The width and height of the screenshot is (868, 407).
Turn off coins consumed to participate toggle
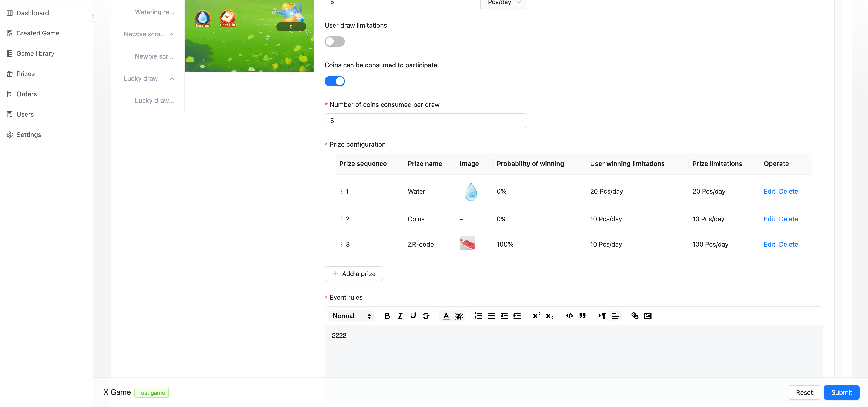[x=334, y=81]
